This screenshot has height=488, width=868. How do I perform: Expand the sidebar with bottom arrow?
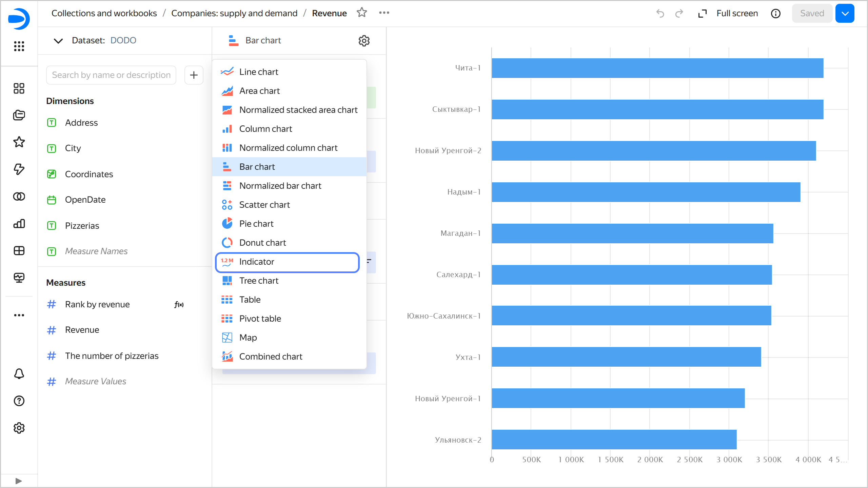point(19,481)
